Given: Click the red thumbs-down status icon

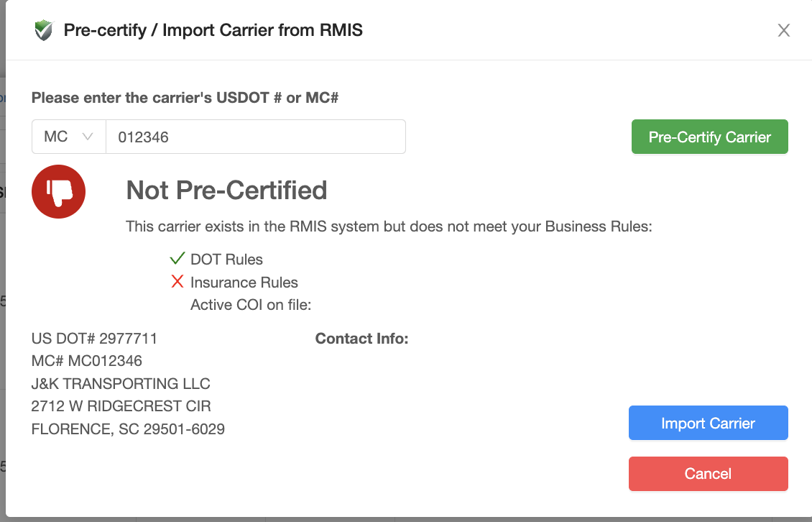Looking at the screenshot, I should click(x=58, y=191).
